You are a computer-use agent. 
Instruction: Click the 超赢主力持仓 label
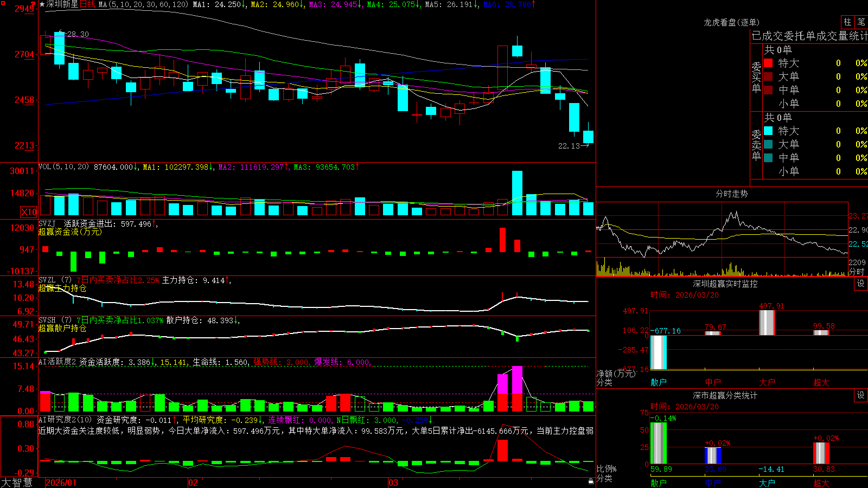pos(62,288)
